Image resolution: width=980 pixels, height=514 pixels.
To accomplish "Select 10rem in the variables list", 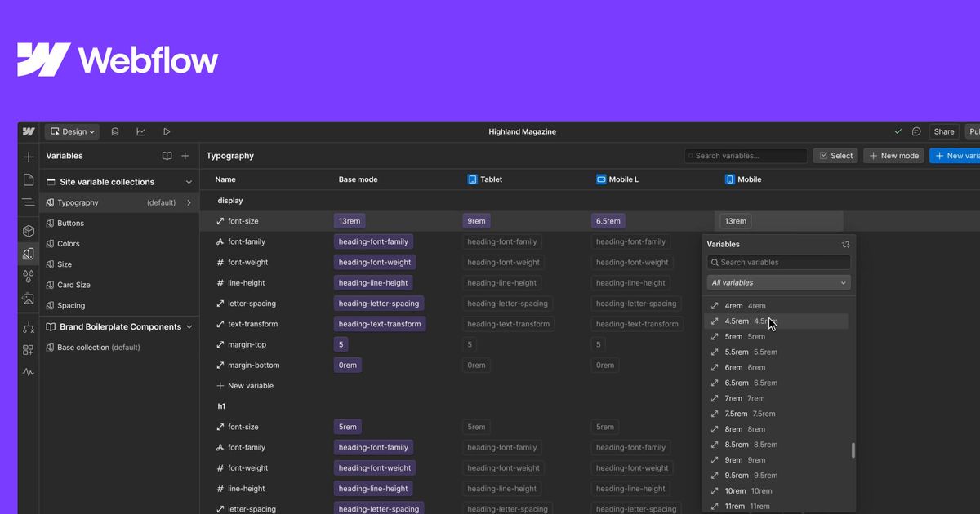I will [x=776, y=491].
